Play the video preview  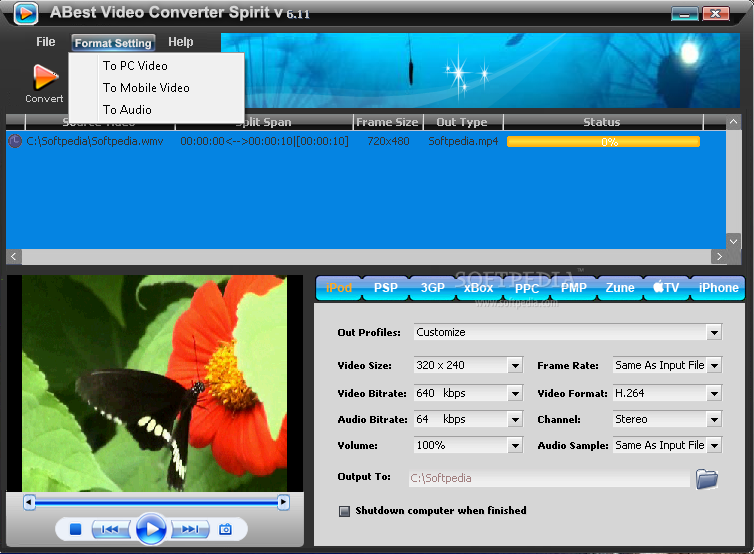coord(151,529)
